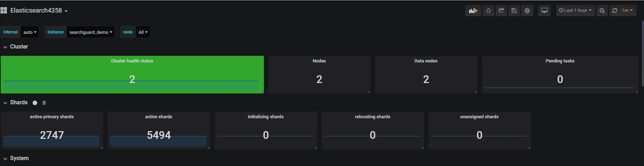Open the Instance searchguard_demo dropdown
Viewport: 644px width, 166px height.
(x=90, y=32)
